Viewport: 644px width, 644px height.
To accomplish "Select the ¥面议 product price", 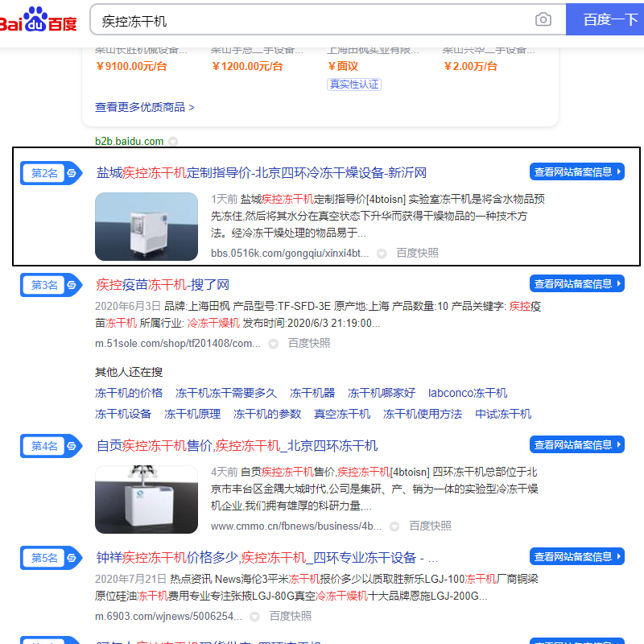I will pyautogui.click(x=343, y=66).
